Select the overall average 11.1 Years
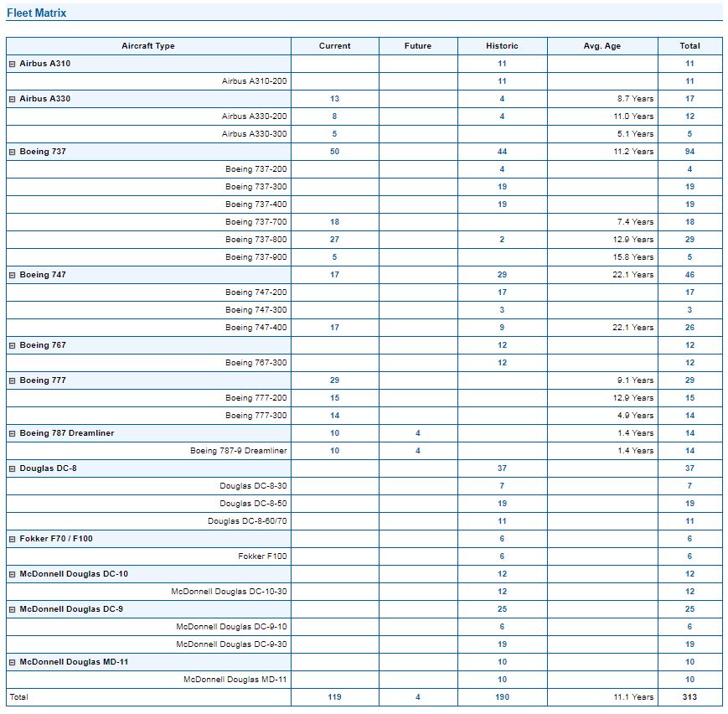 633,696
